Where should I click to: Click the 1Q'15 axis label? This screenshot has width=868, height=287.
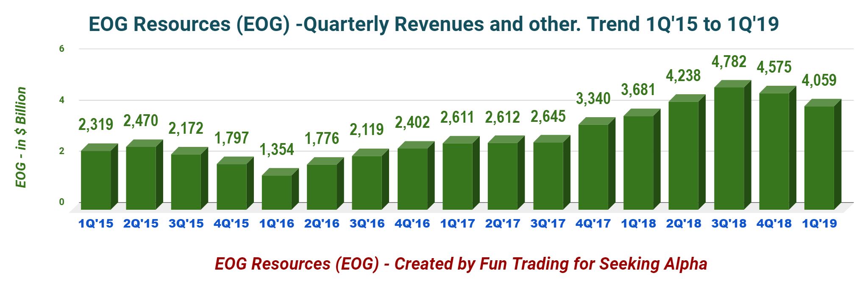point(96,223)
